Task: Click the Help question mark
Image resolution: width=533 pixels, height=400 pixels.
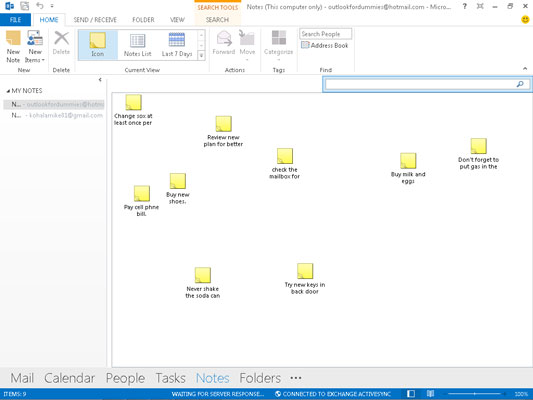Action: click(464, 6)
